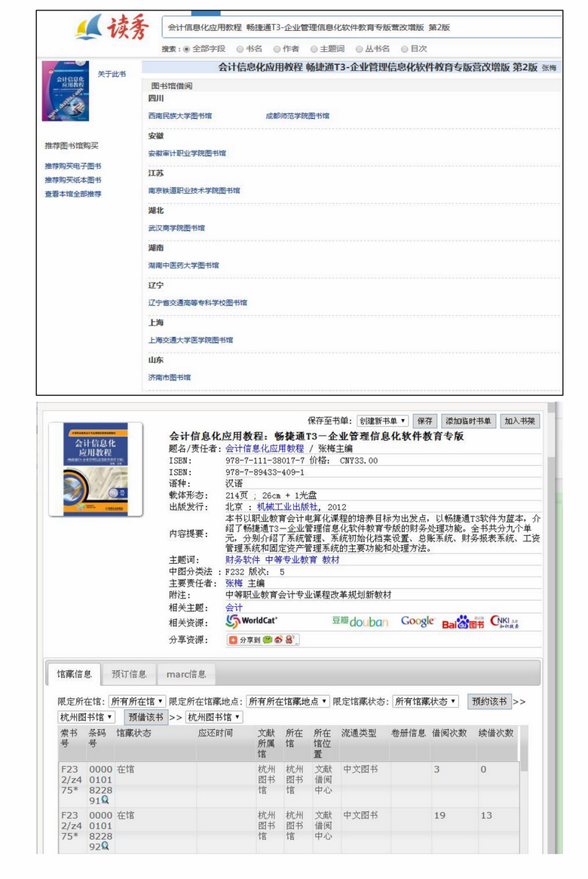Image resolution: width=588 pixels, height=879 pixels.
Task: Select the 丛书名 search radio
Action: coord(359,49)
